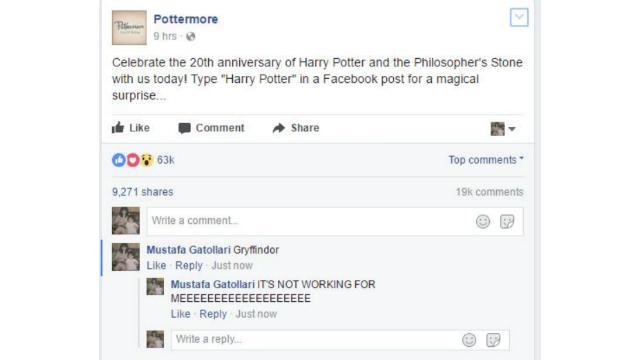The height and width of the screenshot is (360, 640).
Task: Open emoji picker in comment box
Action: tap(483, 221)
